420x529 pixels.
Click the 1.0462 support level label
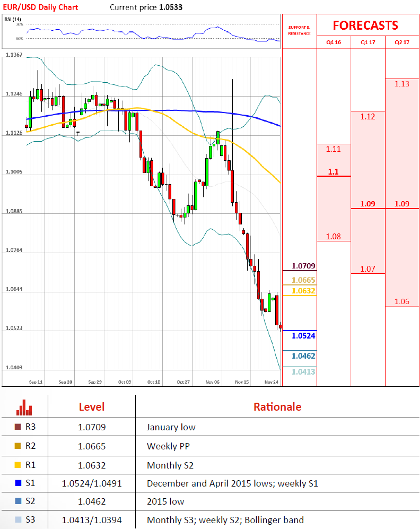[x=303, y=356]
